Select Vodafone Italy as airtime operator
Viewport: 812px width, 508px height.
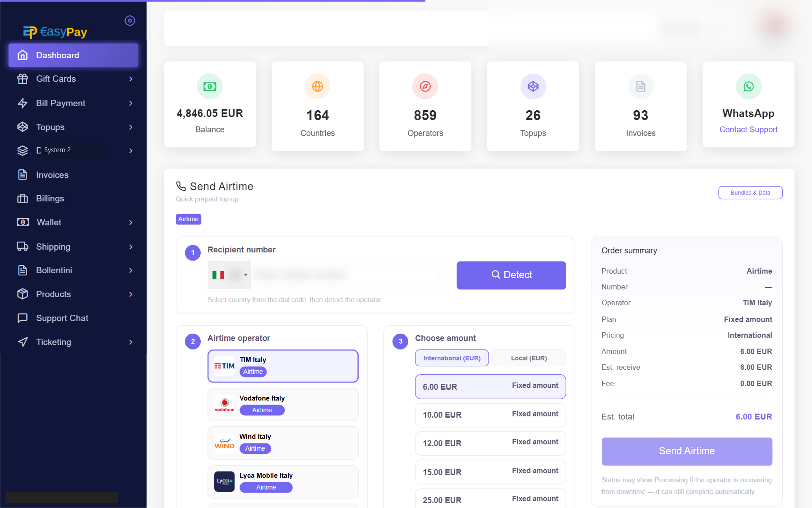click(283, 405)
